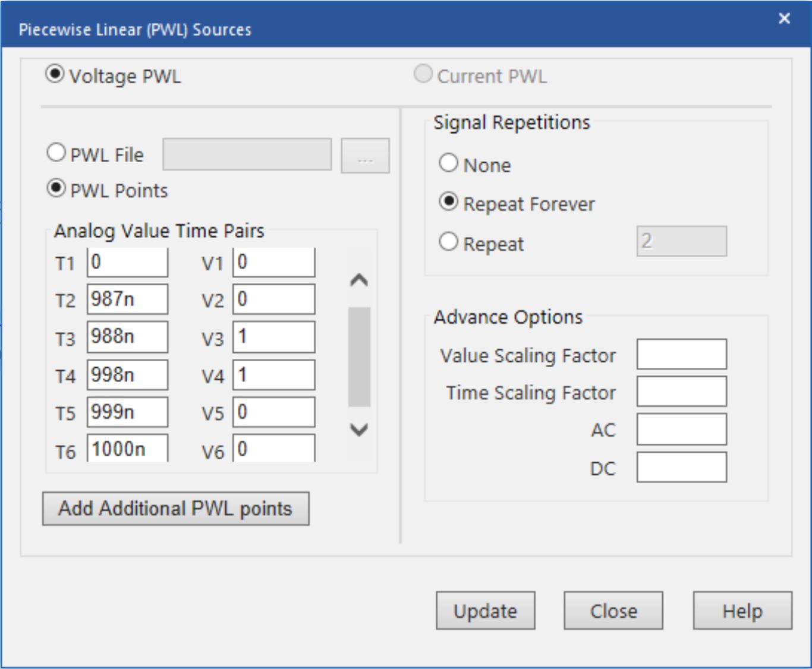Enable Repeat Forever option

point(448,203)
